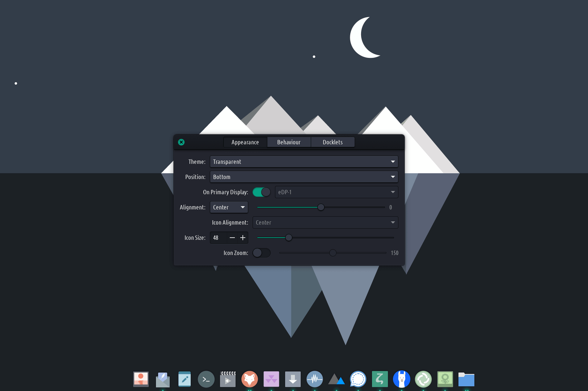Expand the Theme dropdown showing Transparent
Image resolution: width=588 pixels, height=391 pixels.
coord(304,162)
